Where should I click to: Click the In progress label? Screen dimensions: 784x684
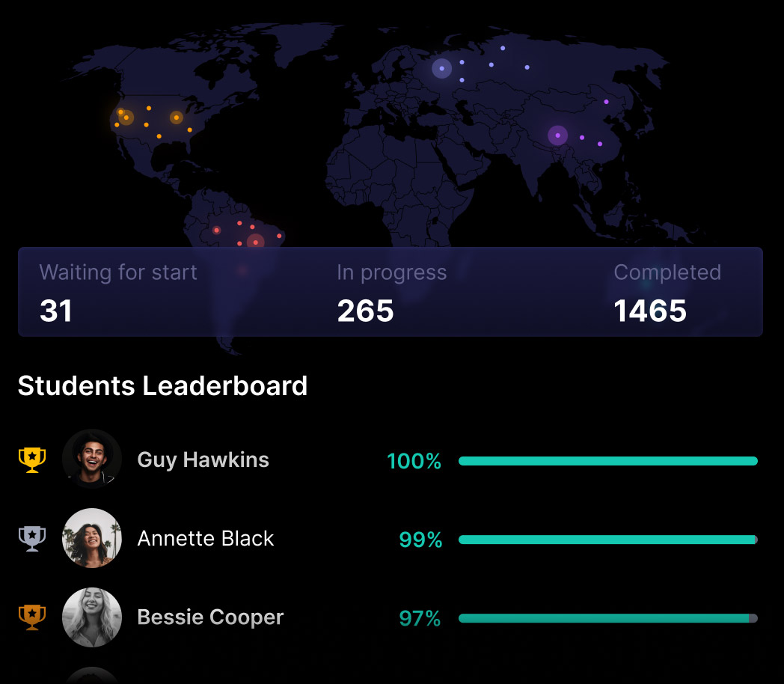(391, 273)
